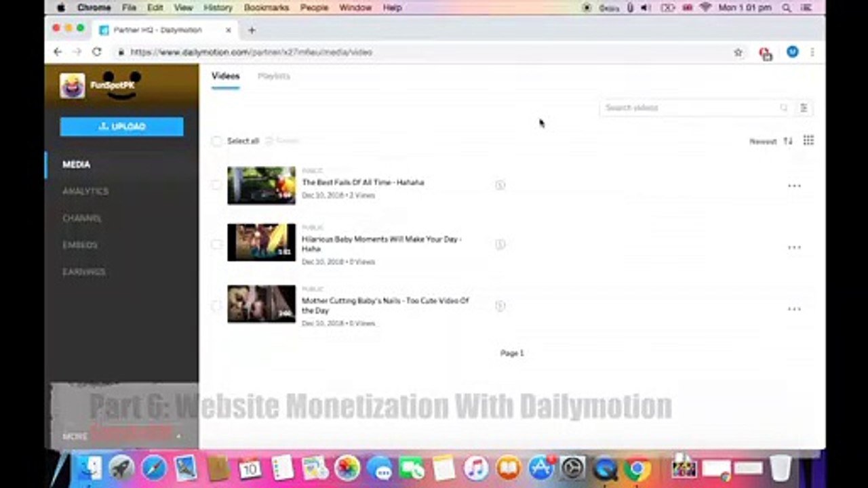Open more options for Hilarious Baby Moments video
Screen dimensions: 868x488
pyautogui.click(x=794, y=247)
